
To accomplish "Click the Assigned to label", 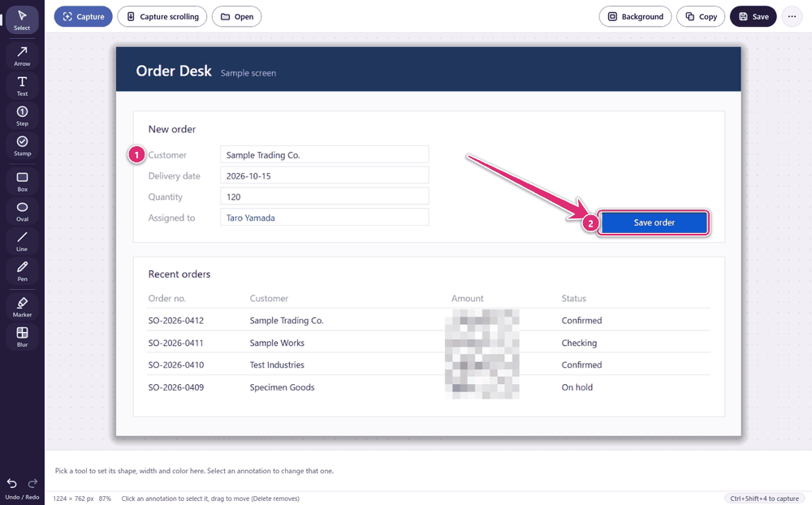I will 171,218.
